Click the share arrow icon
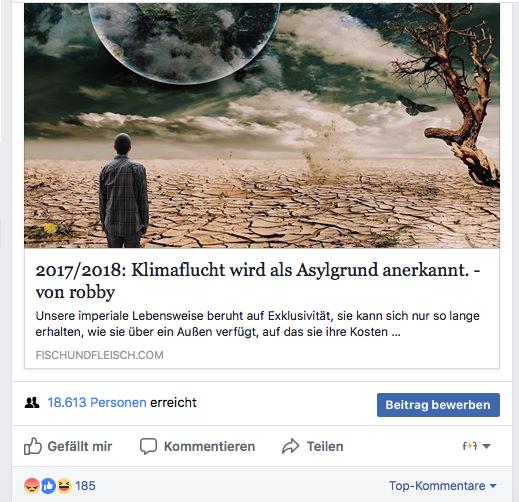This screenshot has height=502, width=519. pyautogui.click(x=291, y=446)
